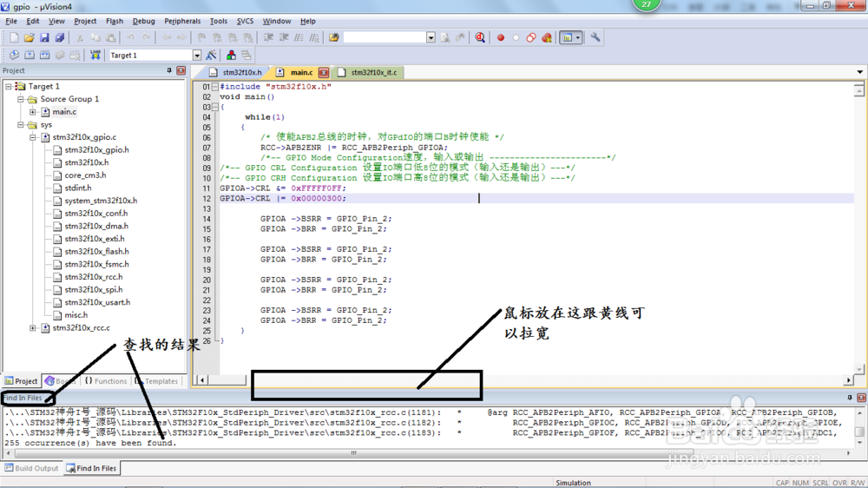Insert a breakpoint with the red dot icon
This screenshot has width=868, height=488.
coord(501,37)
